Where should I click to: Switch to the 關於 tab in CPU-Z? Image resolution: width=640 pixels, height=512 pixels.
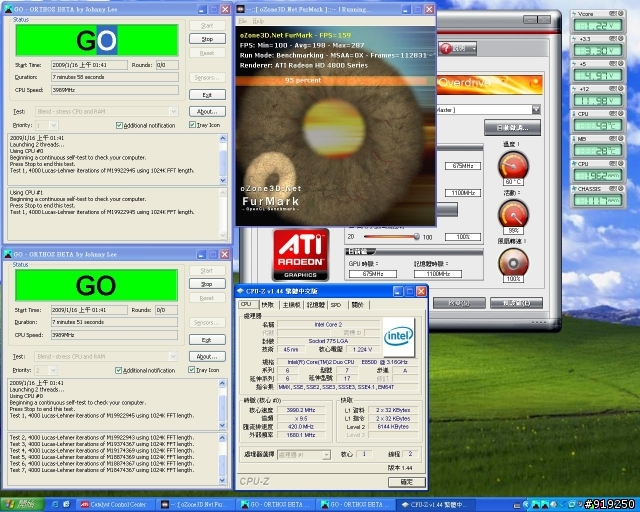[358, 305]
